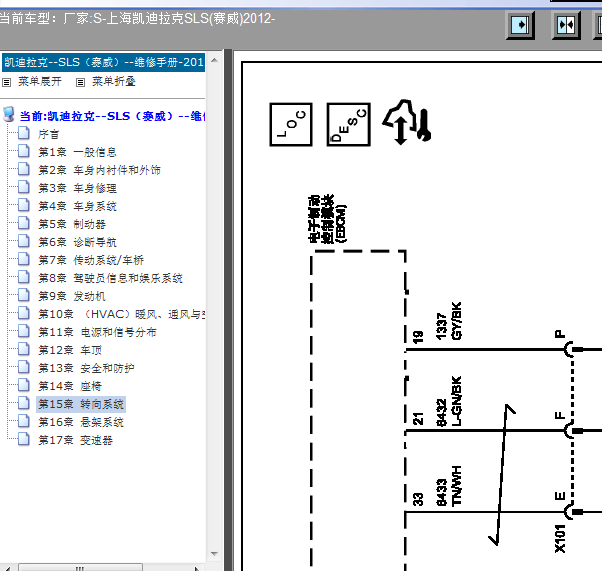
Task: Open 第8章 驾驶员信息和娱乐系统
Action: [x=110, y=278]
